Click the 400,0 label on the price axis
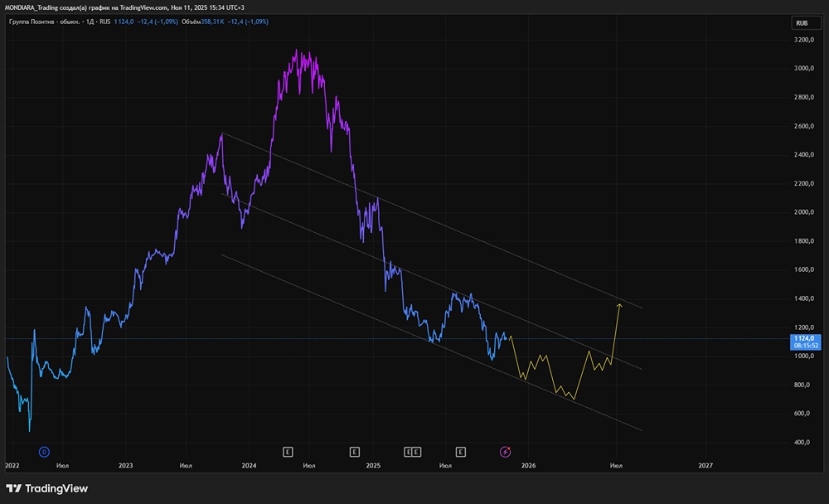The height and width of the screenshot is (504, 829). pos(802,443)
